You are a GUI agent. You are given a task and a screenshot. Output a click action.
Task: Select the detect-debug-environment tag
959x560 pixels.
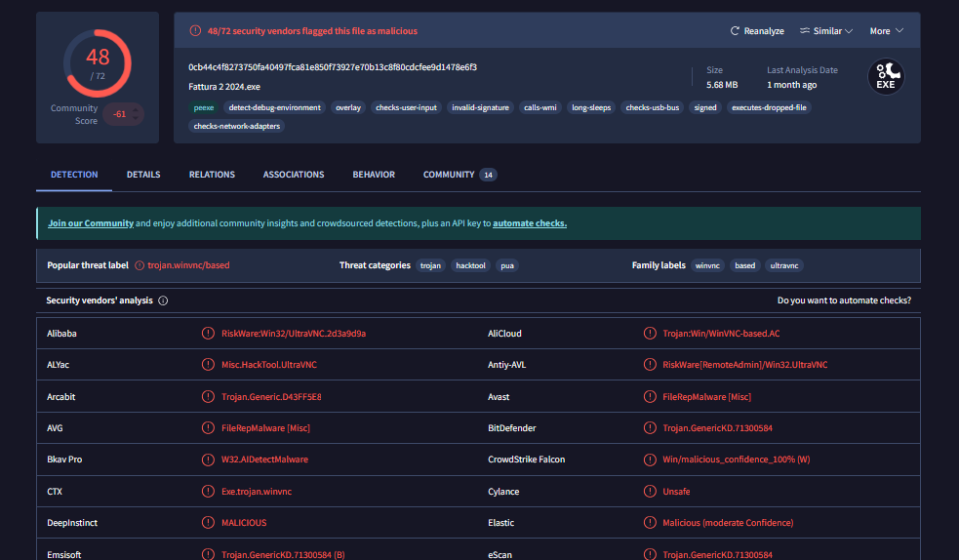(274, 107)
